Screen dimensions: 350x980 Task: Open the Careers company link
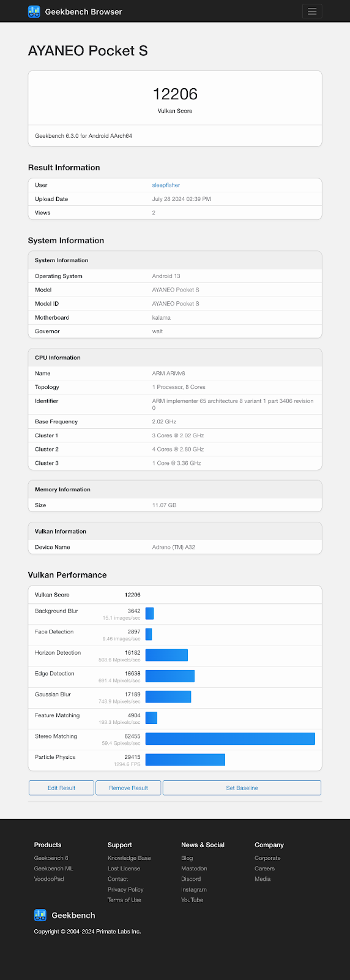click(x=264, y=869)
